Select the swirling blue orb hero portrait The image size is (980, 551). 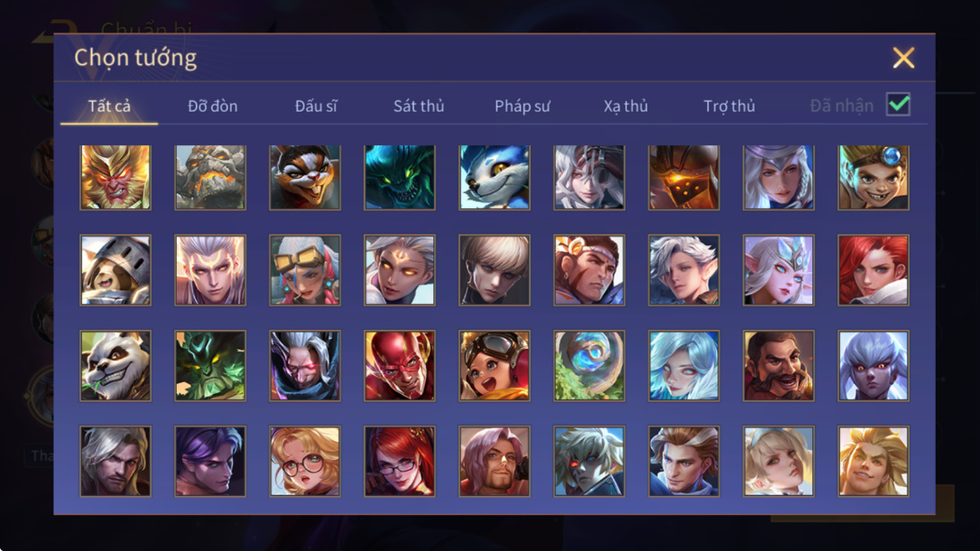tap(588, 366)
